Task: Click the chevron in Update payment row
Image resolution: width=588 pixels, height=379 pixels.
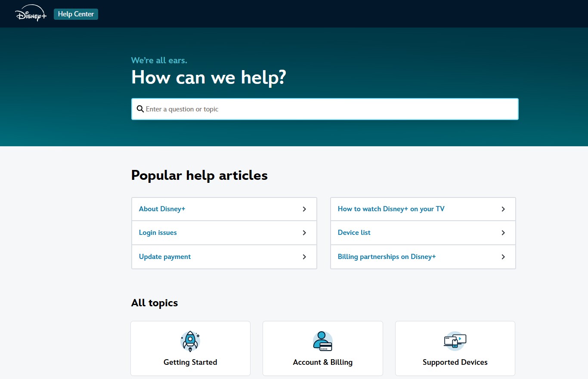Action: pyautogui.click(x=304, y=257)
